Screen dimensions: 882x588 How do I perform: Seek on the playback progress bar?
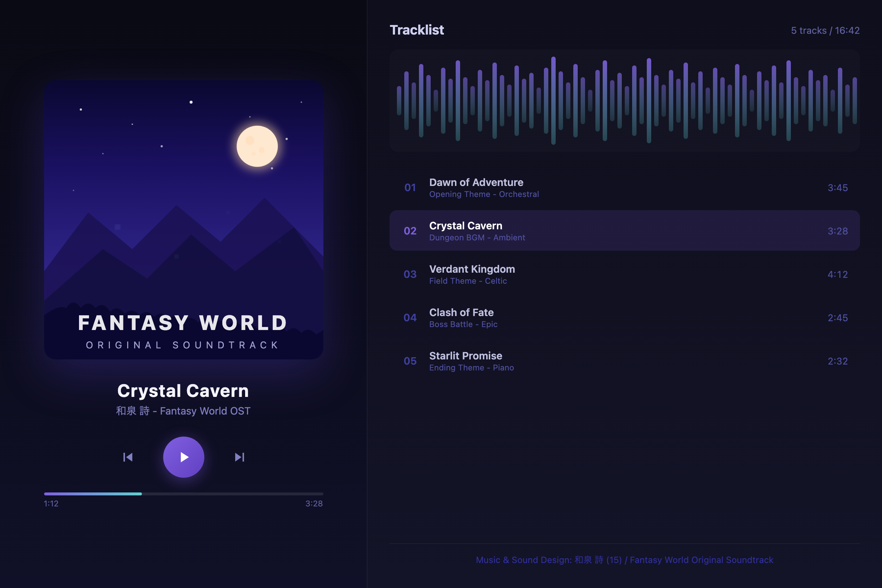click(x=183, y=494)
